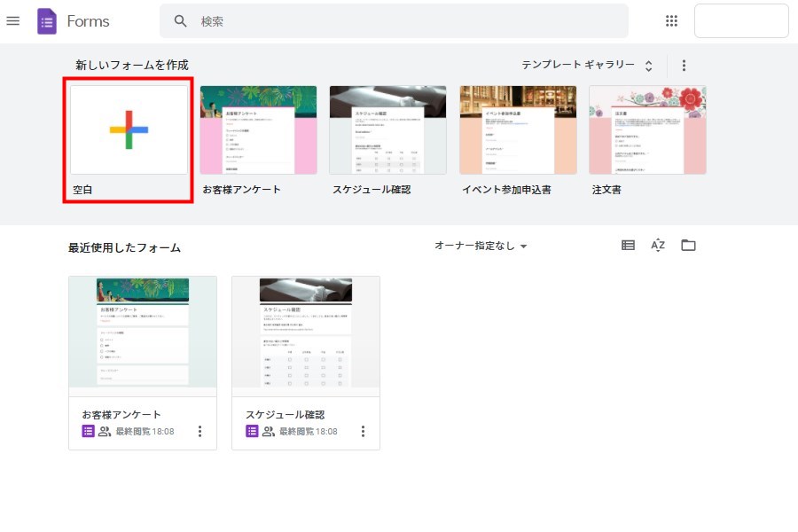Select the スケジュール確認 template
Screen dimensions: 798x532
click(387, 130)
